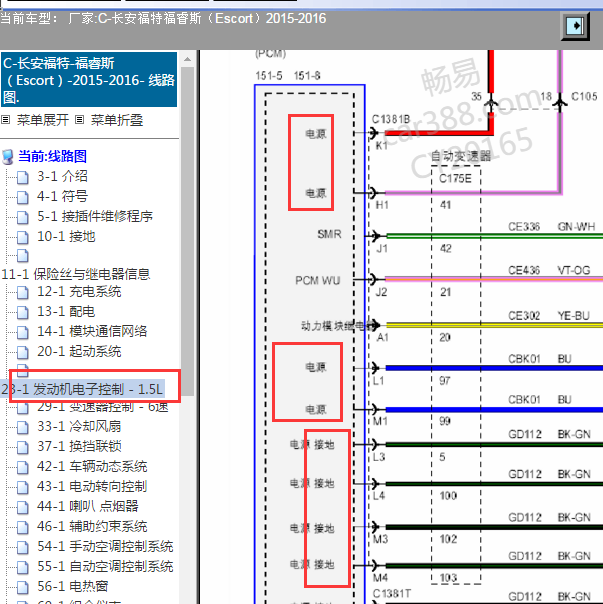Click the PCM WU pin label
Viewport: 603px width, 604px height.
click(318, 280)
